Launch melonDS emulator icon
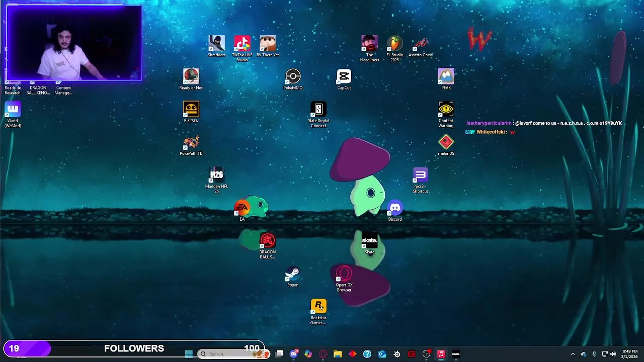The image size is (644, 362). click(x=446, y=145)
